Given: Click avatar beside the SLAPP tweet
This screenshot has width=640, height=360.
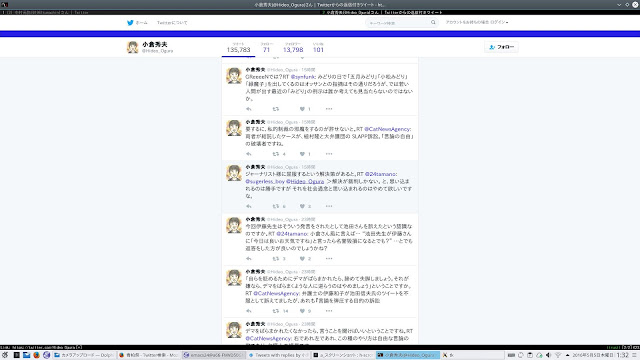Looking at the screenshot, I should tap(234, 128).
